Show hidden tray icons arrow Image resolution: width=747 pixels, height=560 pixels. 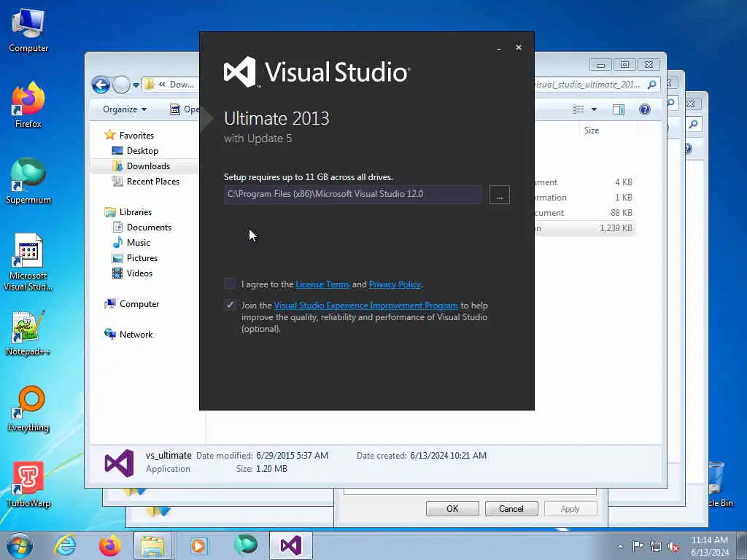click(x=620, y=546)
